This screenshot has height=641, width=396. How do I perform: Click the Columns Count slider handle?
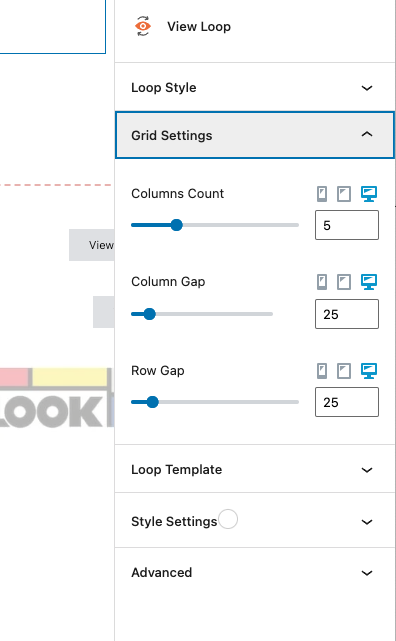coord(177,225)
